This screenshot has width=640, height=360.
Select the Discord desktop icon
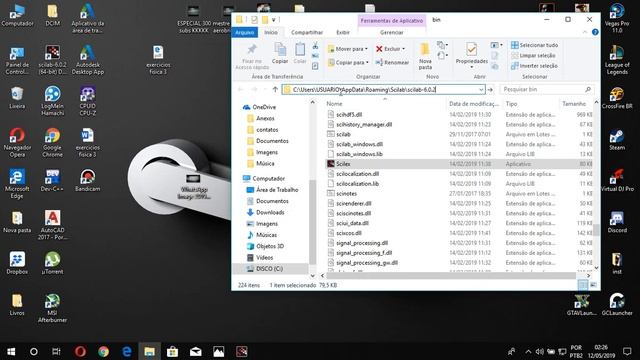(x=617, y=222)
